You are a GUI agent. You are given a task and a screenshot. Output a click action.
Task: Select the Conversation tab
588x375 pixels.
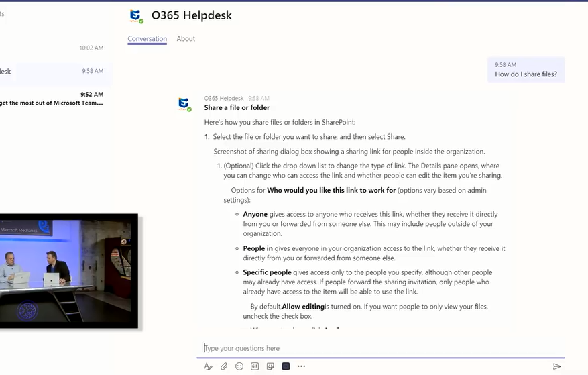147,39
